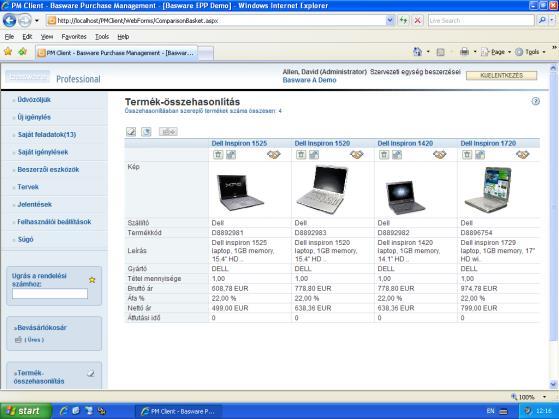Open the Beszerzői eszközök sidebar link

tap(48, 170)
